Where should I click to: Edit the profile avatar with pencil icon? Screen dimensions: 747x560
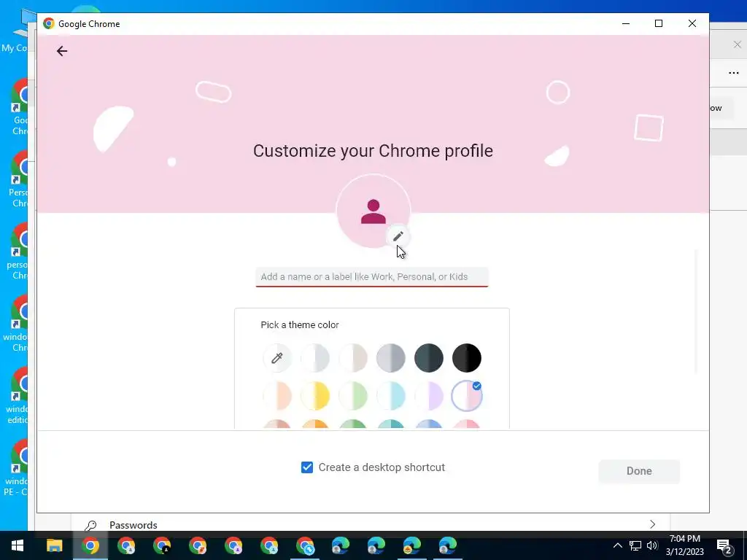click(398, 236)
